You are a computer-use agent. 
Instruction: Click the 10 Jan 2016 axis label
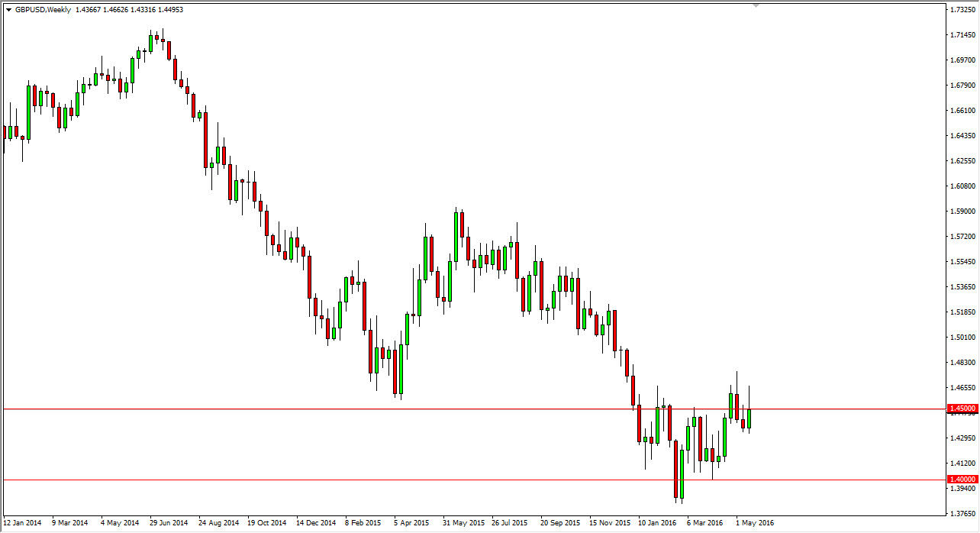[x=658, y=523]
